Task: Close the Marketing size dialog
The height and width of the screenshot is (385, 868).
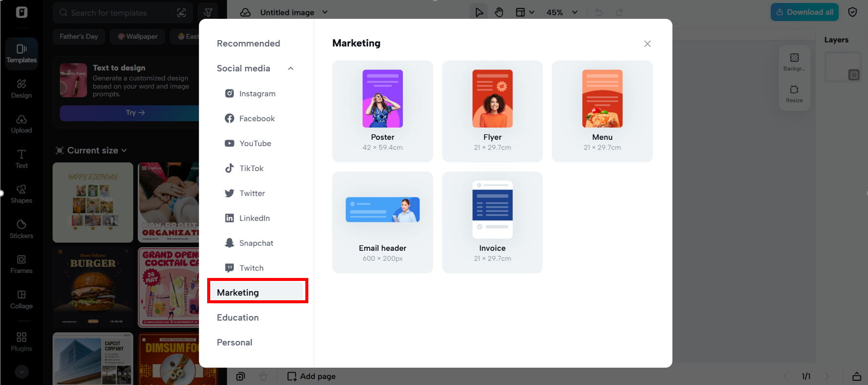Action: (x=647, y=44)
